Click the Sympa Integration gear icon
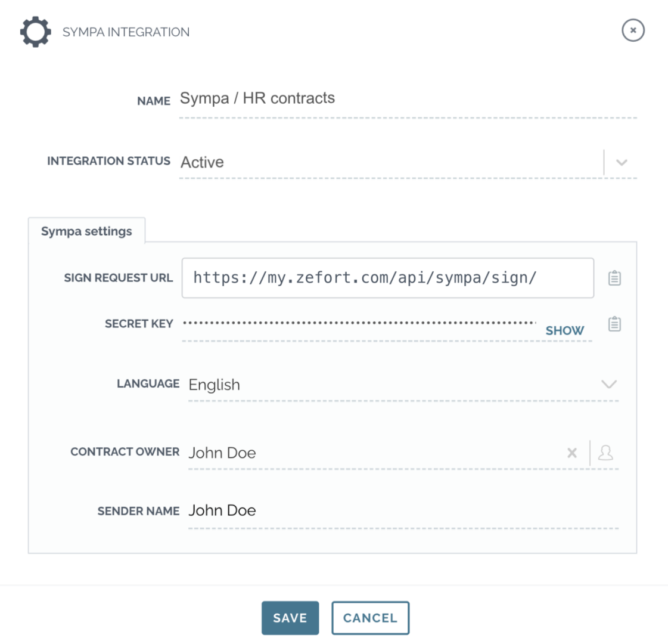The image size is (668, 644). pos(35,32)
